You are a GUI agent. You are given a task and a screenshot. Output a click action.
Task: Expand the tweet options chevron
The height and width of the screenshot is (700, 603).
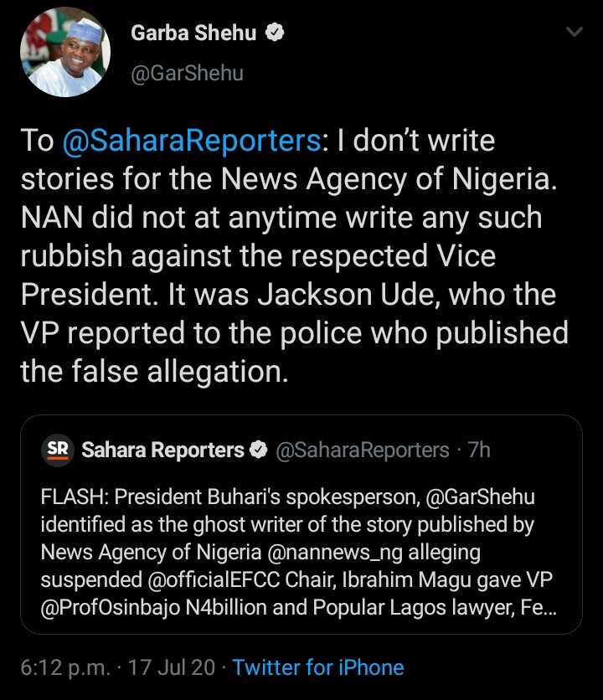(x=574, y=33)
